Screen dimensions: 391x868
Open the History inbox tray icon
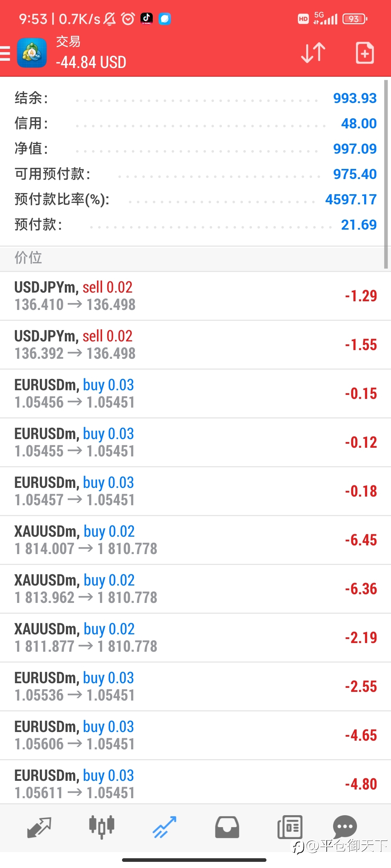pos(227,827)
